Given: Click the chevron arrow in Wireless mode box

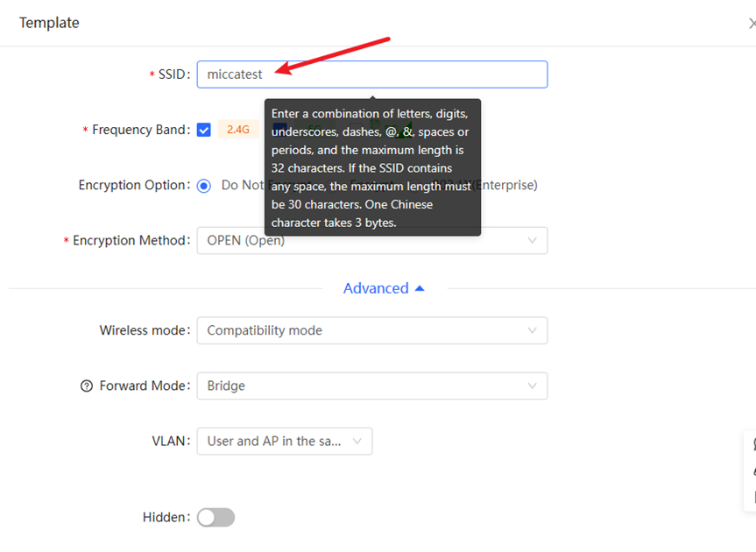Looking at the screenshot, I should point(532,330).
